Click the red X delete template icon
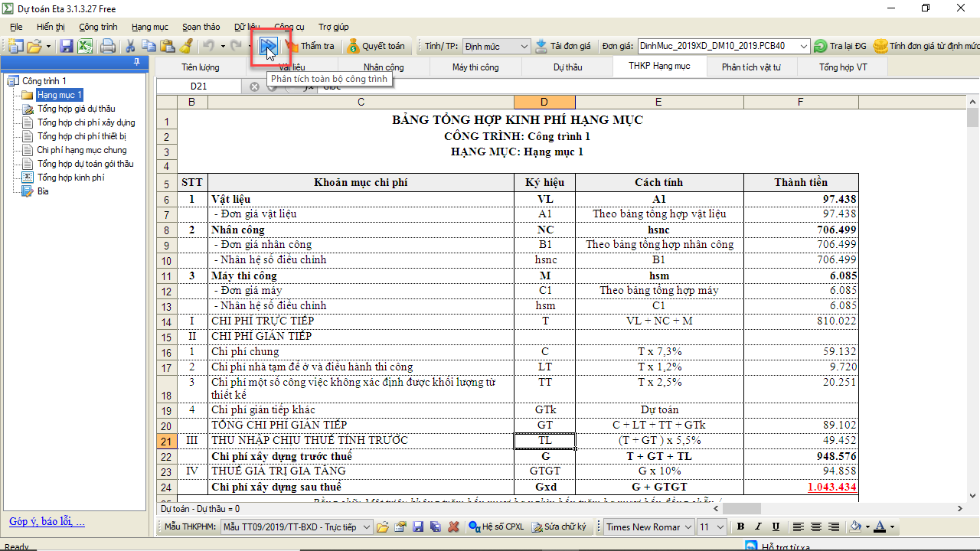This screenshot has width=980, height=551. pos(453,527)
